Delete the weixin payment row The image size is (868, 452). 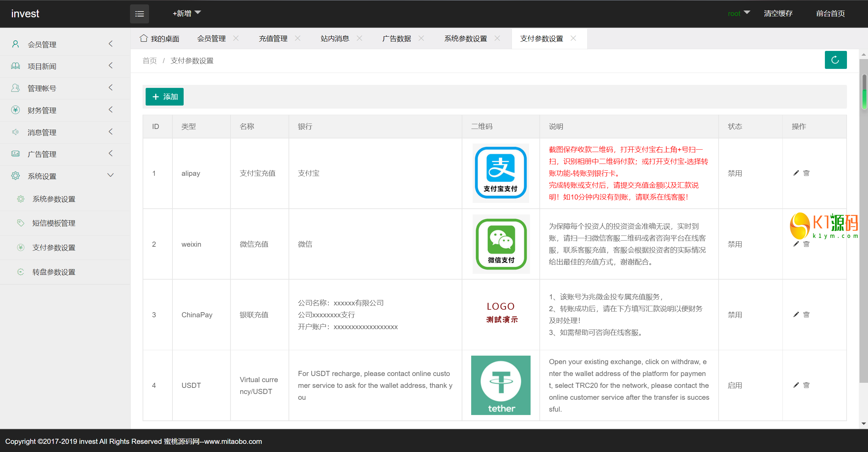[x=806, y=244]
